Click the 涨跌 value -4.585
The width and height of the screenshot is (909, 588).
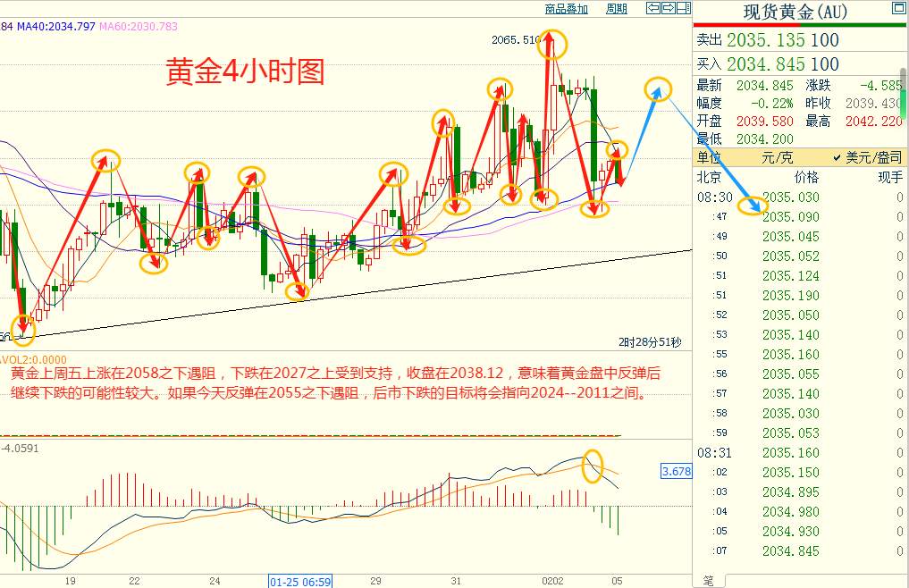point(880,86)
